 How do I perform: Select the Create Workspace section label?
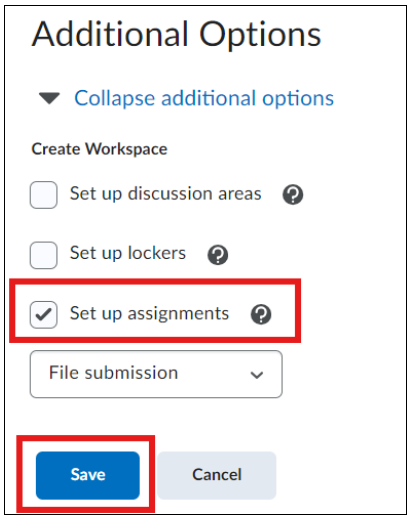coord(99,149)
